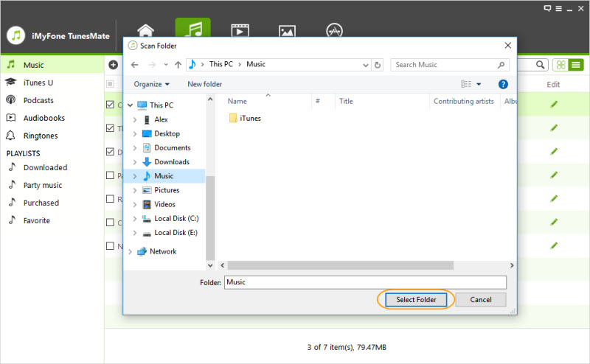Expand the Desktop tree node

[x=135, y=134]
